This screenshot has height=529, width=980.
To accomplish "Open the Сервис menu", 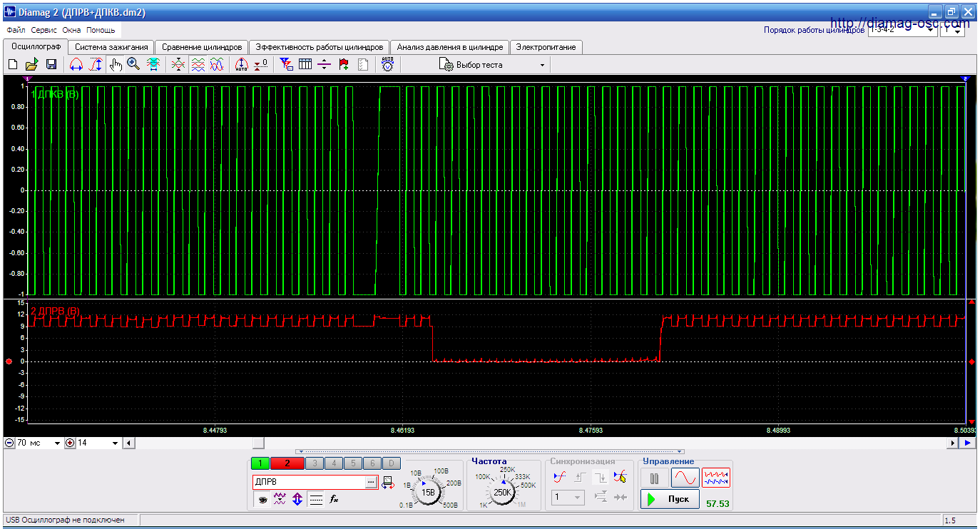I will (44, 31).
